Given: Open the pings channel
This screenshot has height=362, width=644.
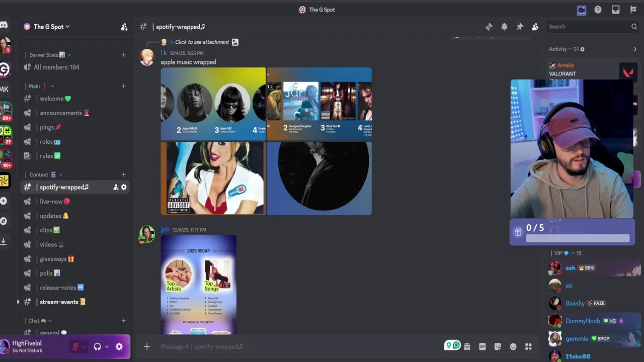Looking at the screenshot, I should (x=75, y=127).
